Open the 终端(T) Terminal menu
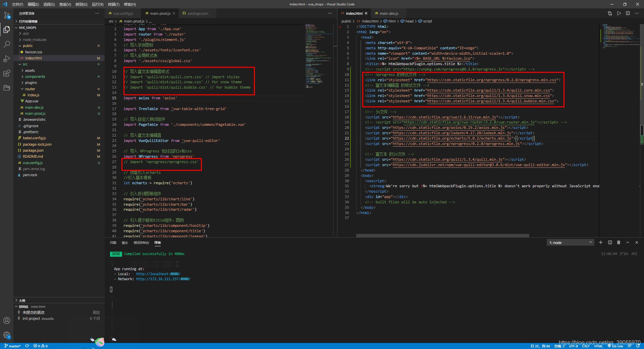The width and height of the screenshot is (644, 349). (113, 4)
